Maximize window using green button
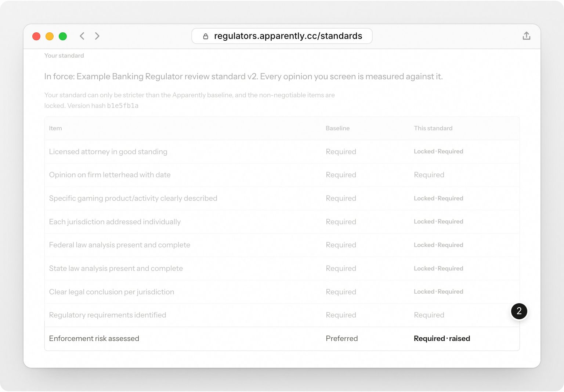 point(63,36)
